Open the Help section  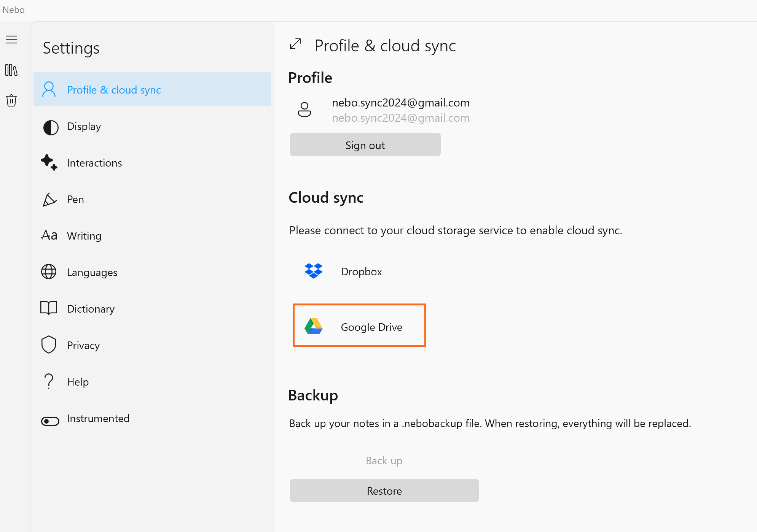click(78, 382)
